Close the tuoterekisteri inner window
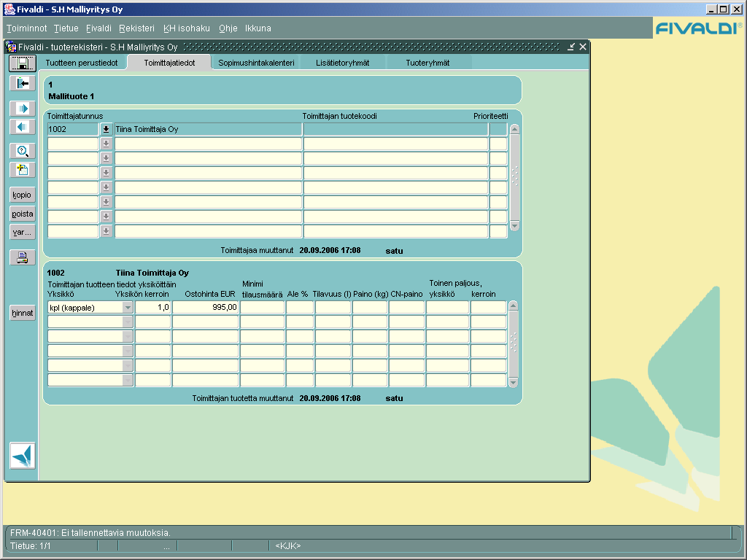This screenshot has width=747, height=560. point(583,47)
